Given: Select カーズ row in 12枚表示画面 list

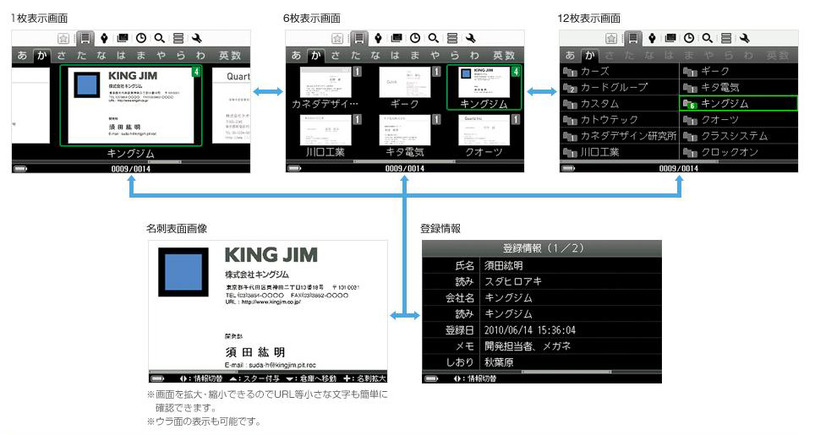Looking at the screenshot, I should click(620, 71).
